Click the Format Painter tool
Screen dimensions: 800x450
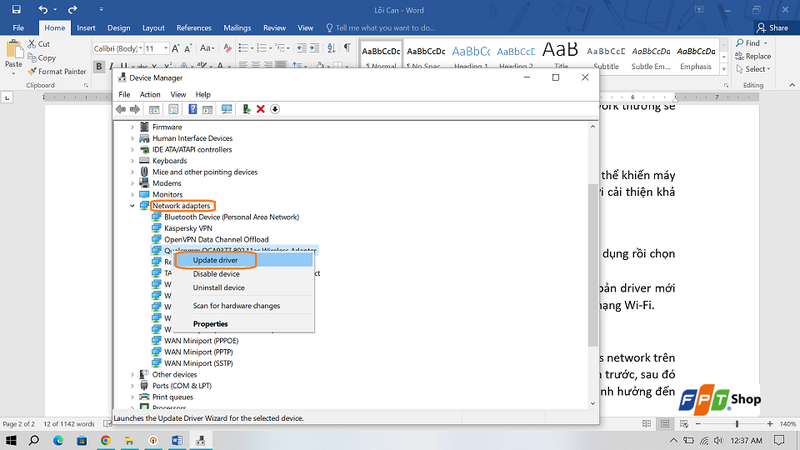[x=57, y=71]
